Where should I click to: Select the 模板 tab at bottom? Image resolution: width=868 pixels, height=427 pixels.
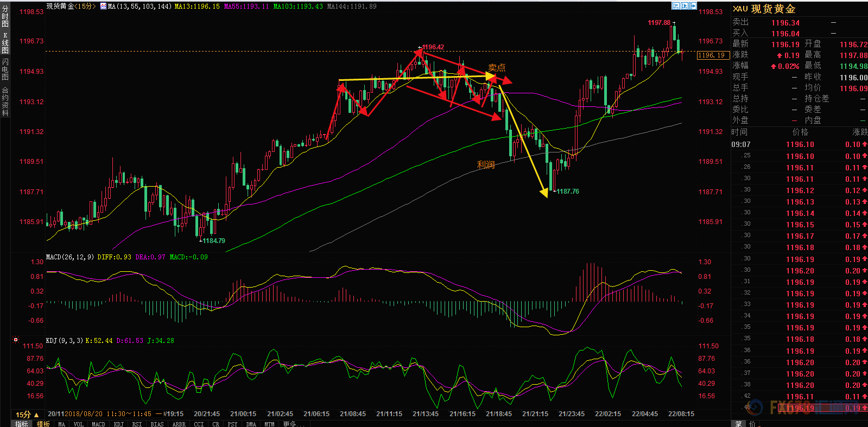click(43, 424)
